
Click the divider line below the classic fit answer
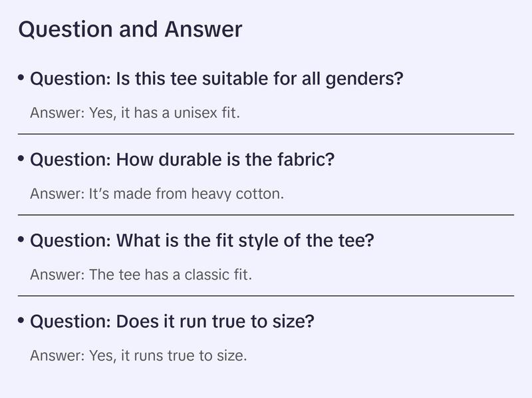click(x=266, y=296)
